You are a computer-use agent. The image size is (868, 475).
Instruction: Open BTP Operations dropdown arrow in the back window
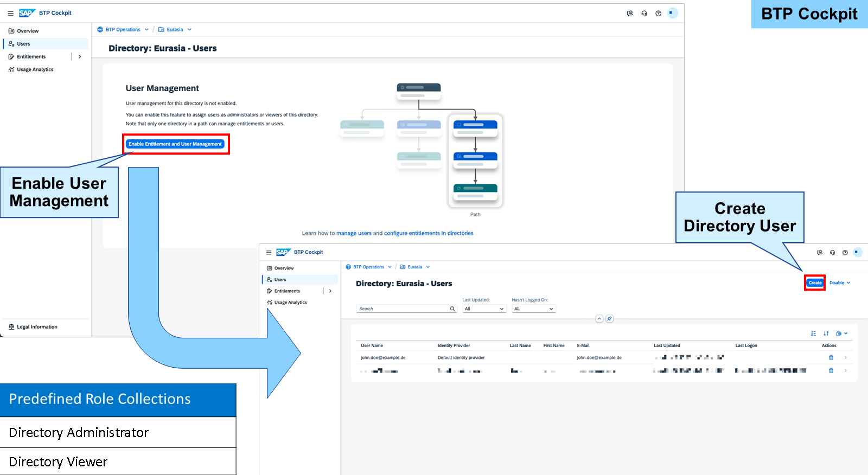[x=146, y=30]
